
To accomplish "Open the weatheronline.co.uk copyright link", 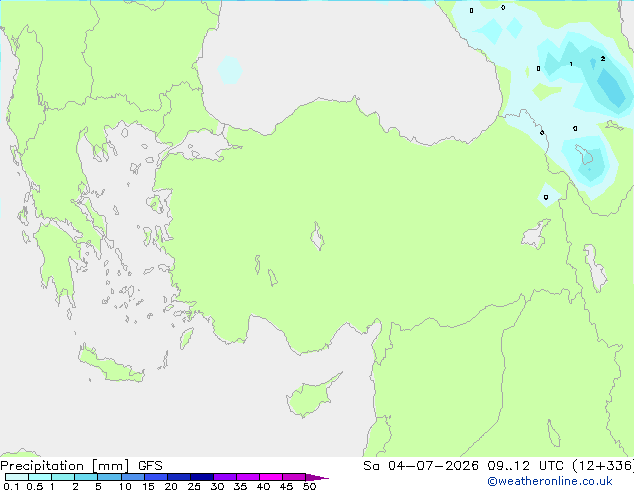I will (x=550, y=481).
